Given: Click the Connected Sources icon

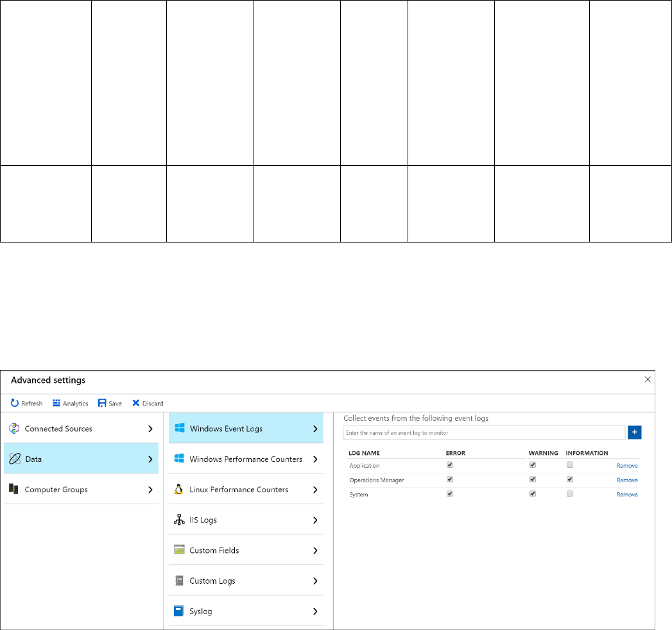Looking at the screenshot, I should (x=14, y=429).
